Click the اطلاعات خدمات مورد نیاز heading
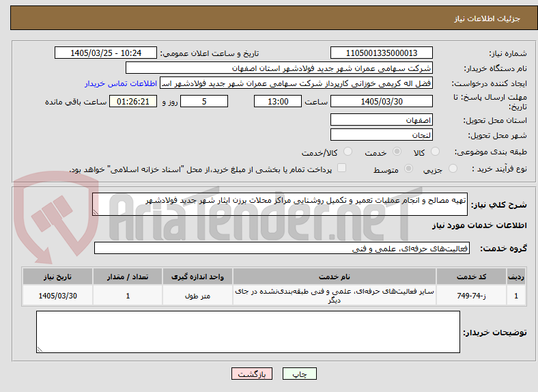538x392 pixels. pos(479,225)
